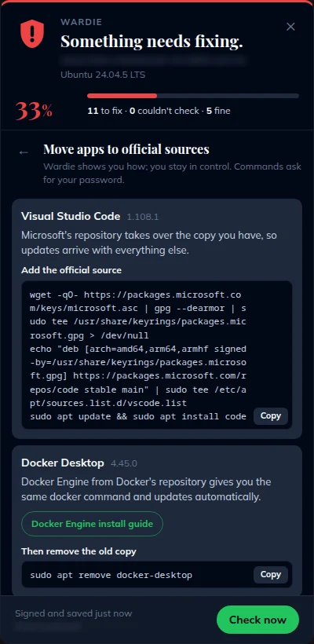Viewport: 314px width, 644px height.
Task: Select the version 1.108.1 label
Action: pyautogui.click(x=142, y=217)
